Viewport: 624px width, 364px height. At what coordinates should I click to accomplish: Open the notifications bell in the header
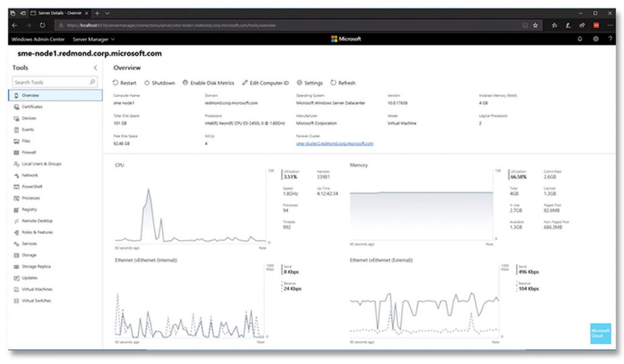[x=580, y=39]
